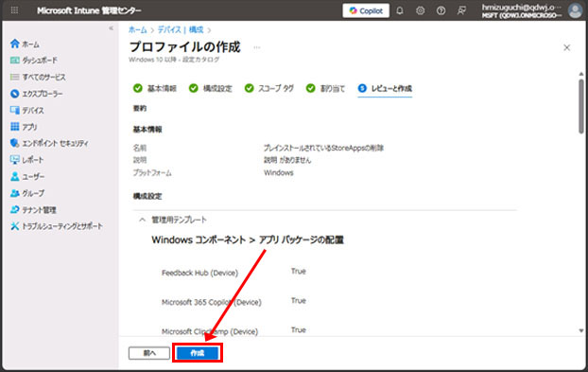Click the vertical scrollbar thumb
The image size is (588, 372).
point(581,106)
